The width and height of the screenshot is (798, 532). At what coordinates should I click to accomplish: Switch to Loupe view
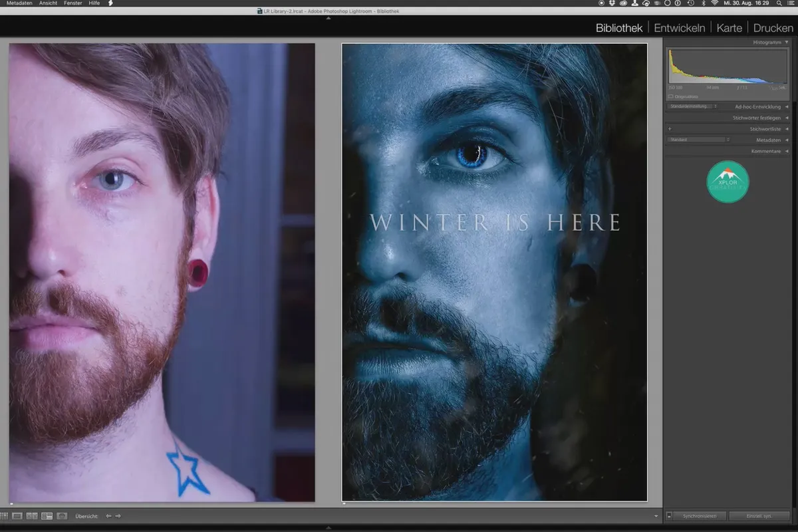[x=17, y=515]
